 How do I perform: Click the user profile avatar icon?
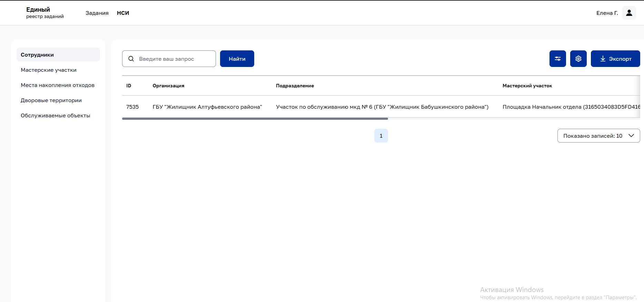(x=629, y=13)
